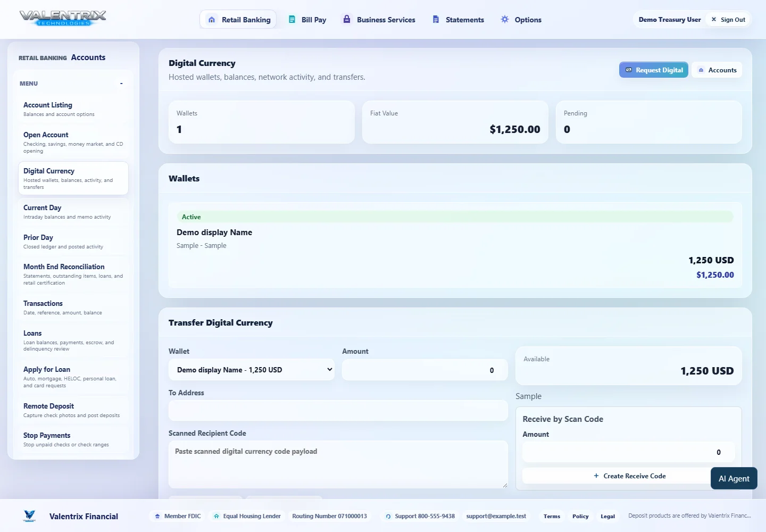
Task: Open Remote Deposit menu item
Action: pyautogui.click(x=73, y=410)
